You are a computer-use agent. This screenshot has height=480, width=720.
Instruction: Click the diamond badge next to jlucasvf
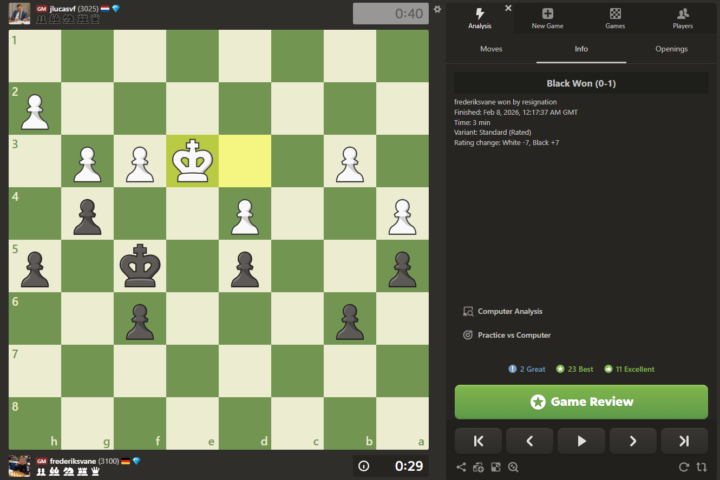point(116,8)
